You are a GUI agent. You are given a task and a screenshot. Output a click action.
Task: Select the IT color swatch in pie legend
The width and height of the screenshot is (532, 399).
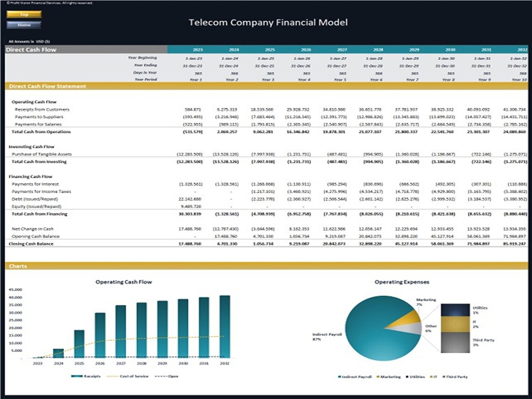click(x=431, y=377)
